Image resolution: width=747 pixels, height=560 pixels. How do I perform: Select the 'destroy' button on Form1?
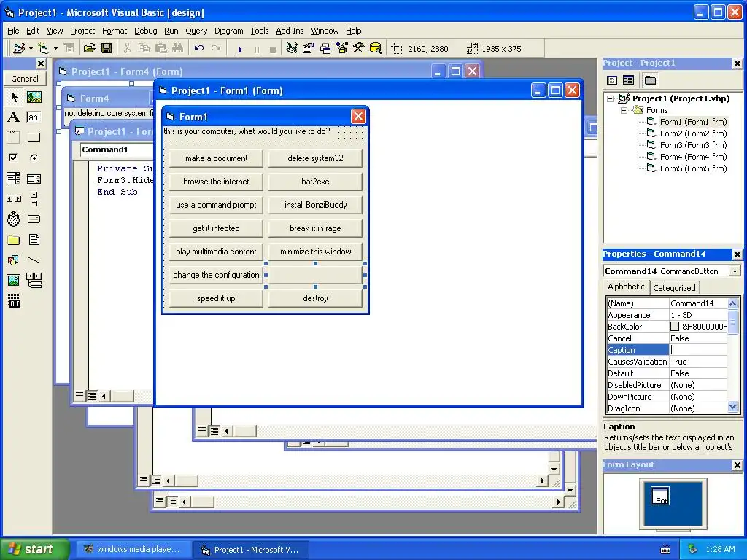tap(315, 298)
